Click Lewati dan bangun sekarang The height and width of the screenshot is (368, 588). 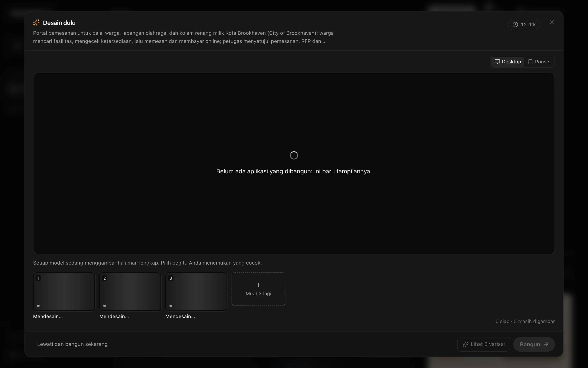pyautogui.click(x=72, y=344)
